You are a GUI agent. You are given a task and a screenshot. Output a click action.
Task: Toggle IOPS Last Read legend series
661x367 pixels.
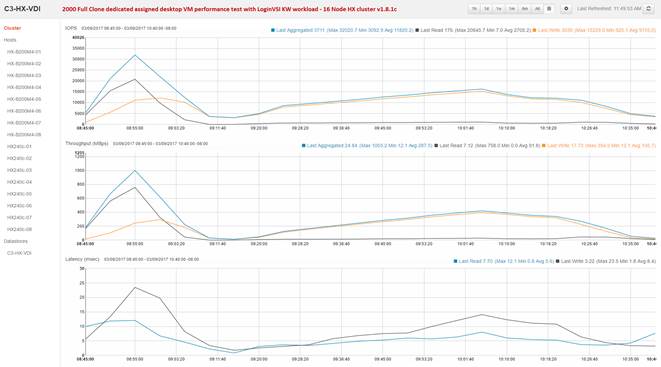473,30
